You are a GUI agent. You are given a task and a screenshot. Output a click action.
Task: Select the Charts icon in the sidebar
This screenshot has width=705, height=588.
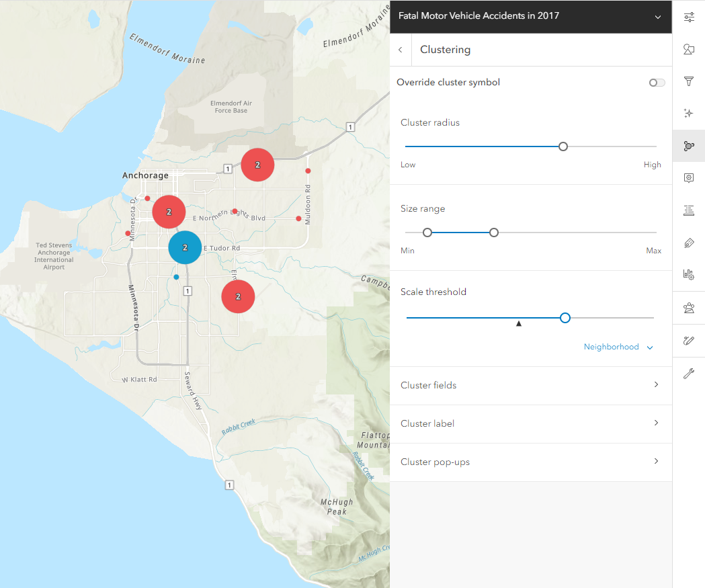(x=689, y=274)
